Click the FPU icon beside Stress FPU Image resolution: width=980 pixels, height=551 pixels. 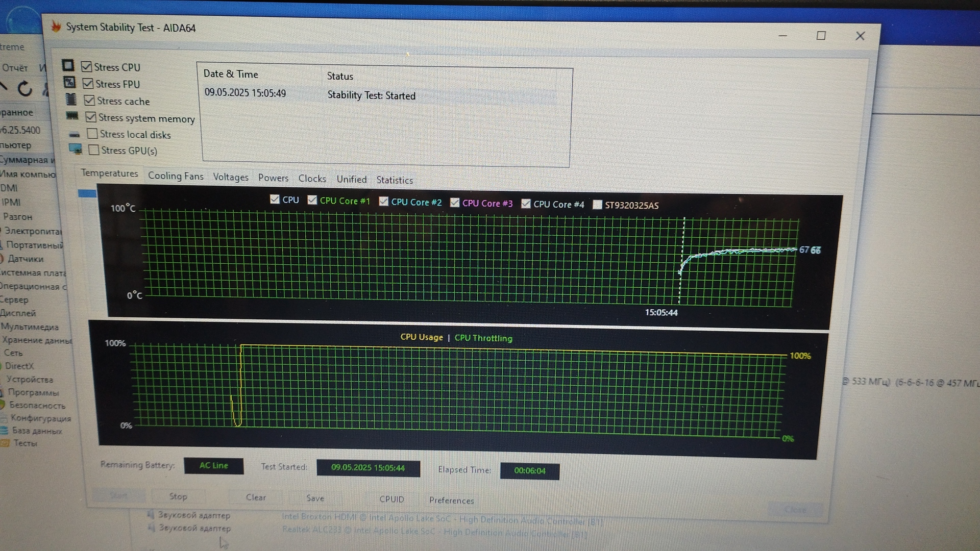coord(69,82)
